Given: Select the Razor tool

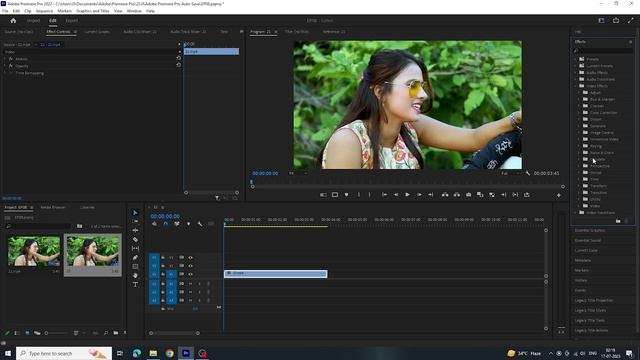Looking at the screenshot, I should coord(135,240).
